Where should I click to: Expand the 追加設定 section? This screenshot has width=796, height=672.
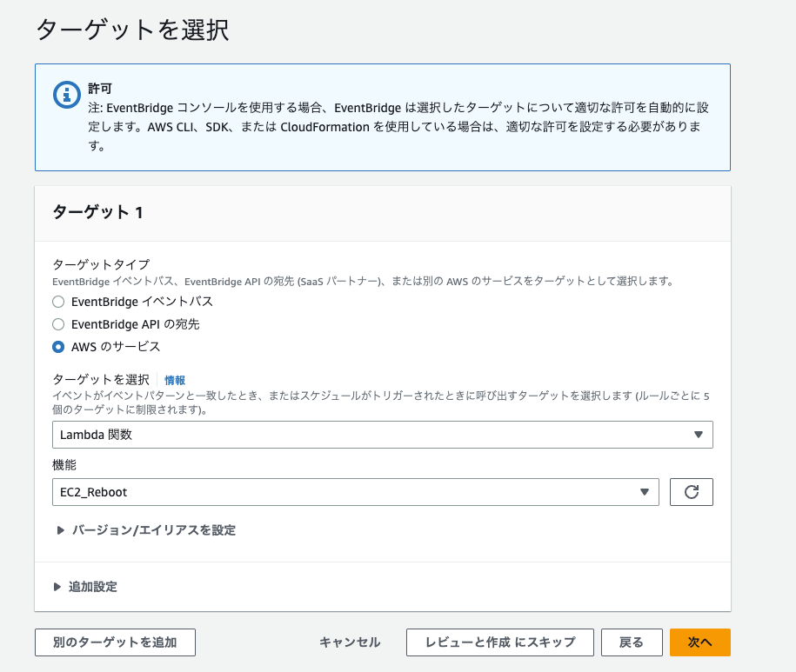[x=90, y=586]
